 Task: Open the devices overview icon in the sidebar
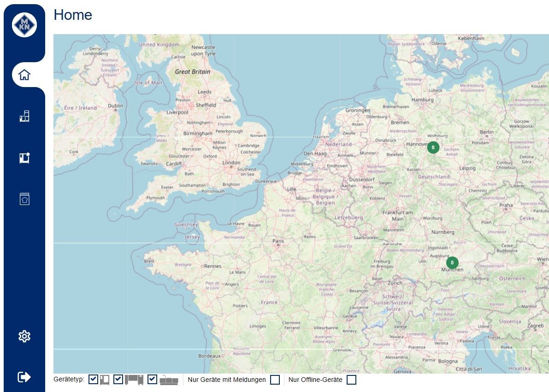(x=24, y=116)
